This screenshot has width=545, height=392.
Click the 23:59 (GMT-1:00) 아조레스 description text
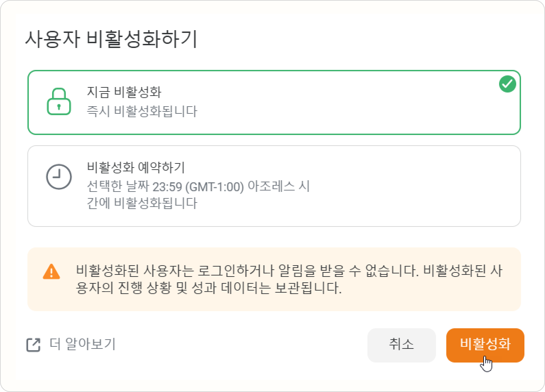pos(198,187)
